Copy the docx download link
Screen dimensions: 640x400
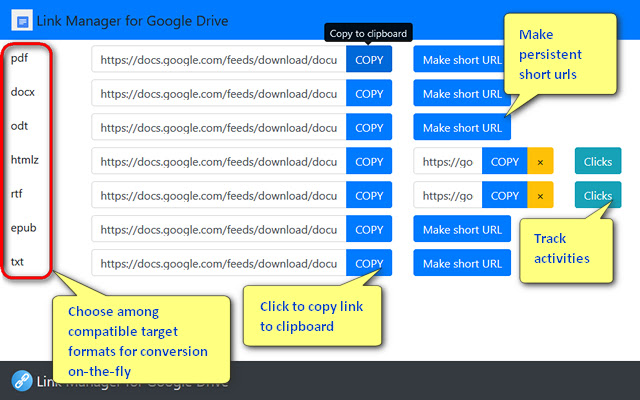tap(369, 93)
